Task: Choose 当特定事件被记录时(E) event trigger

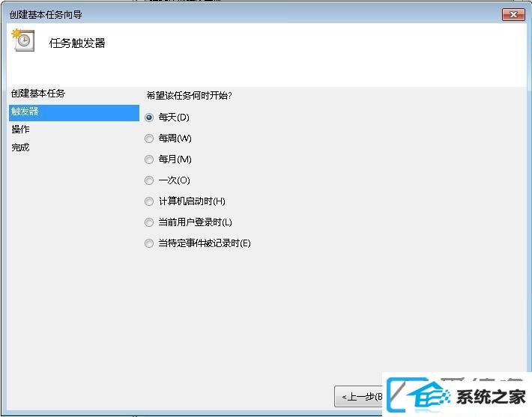Action: pos(149,243)
